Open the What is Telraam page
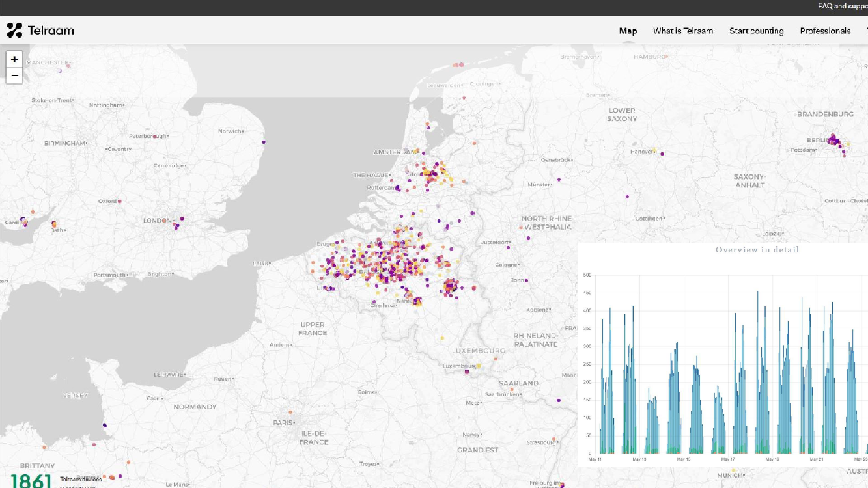 pos(683,31)
